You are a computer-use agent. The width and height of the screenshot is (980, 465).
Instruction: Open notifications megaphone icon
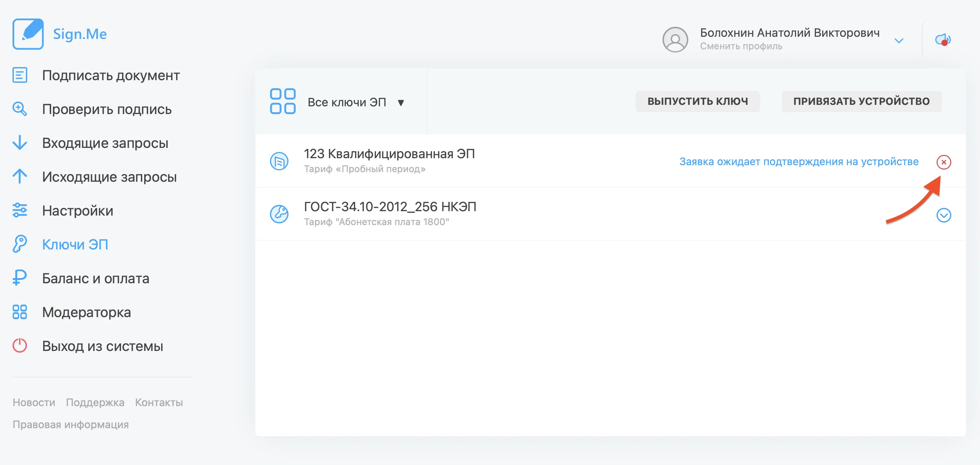click(x=943, y=40)
